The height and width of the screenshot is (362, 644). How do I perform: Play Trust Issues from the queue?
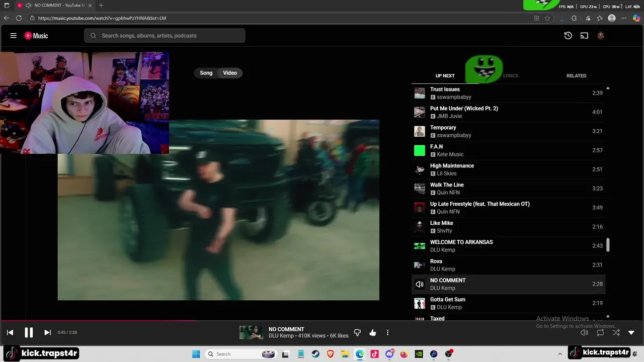click(x=508, y=93)
